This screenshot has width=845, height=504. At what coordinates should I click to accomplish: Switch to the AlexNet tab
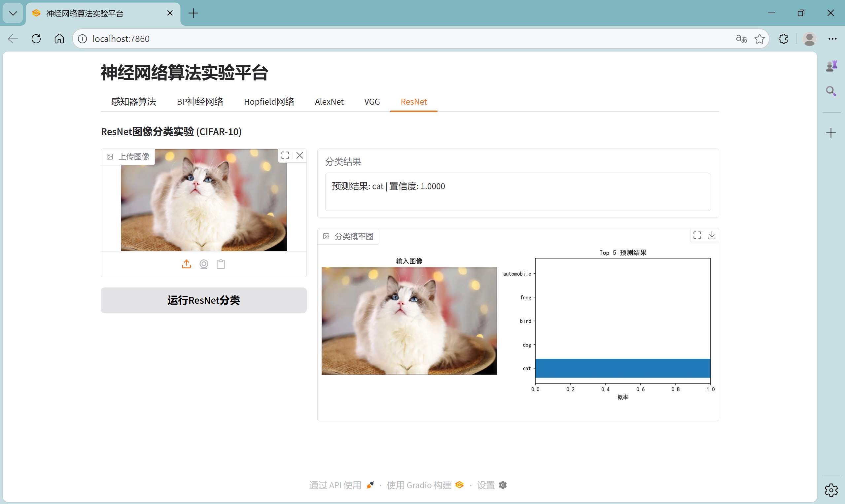click(329, 102)
